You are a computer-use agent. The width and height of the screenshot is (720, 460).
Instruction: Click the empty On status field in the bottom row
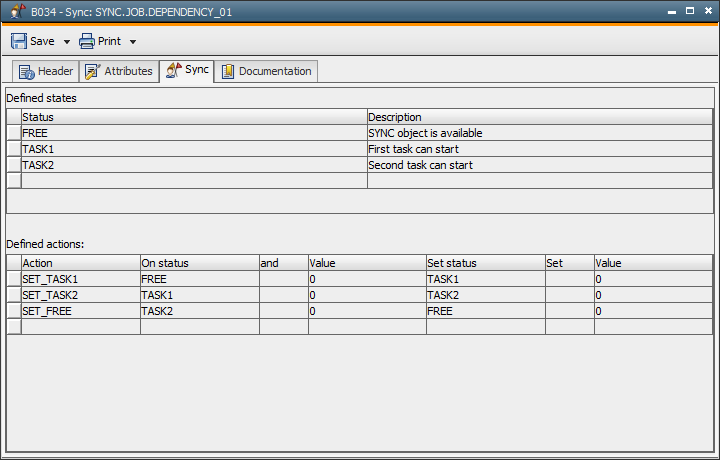200,327
